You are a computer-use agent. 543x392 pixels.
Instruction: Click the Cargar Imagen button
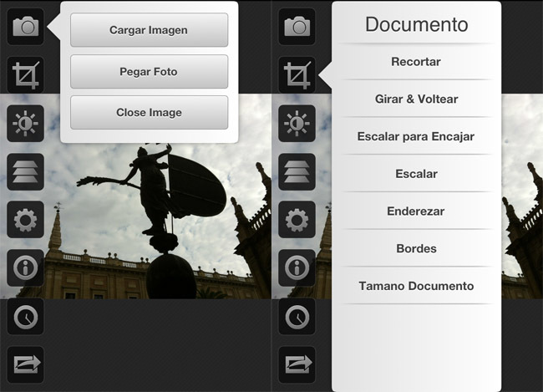149,30
